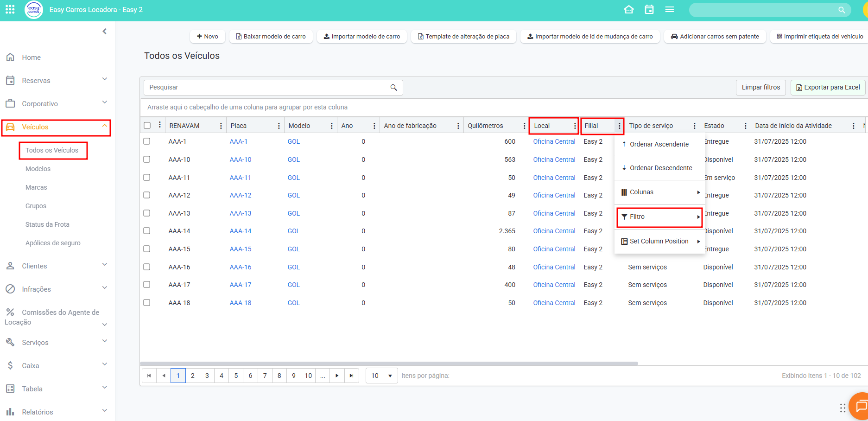Check the AAA-15 row checkbox
Screen dimensions: 868x421
click(x=147, y=249)
